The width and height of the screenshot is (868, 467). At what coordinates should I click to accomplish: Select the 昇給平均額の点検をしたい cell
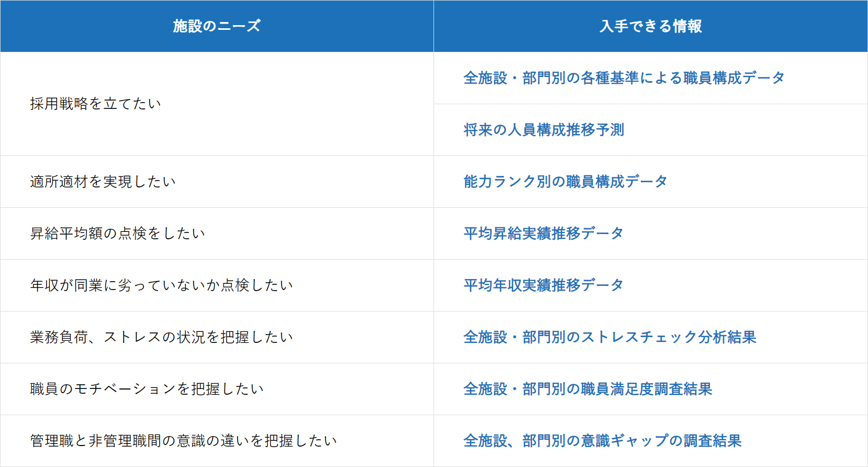click(117, 233)
